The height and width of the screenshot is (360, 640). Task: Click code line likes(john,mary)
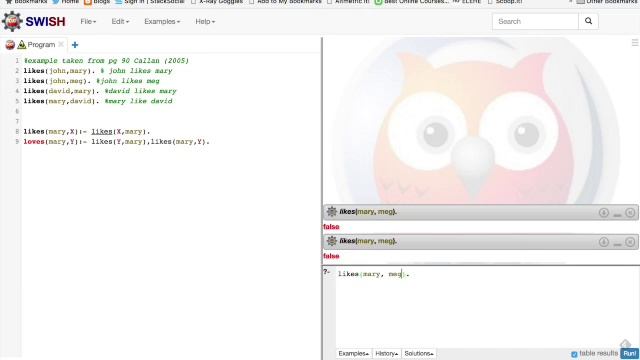98,71
